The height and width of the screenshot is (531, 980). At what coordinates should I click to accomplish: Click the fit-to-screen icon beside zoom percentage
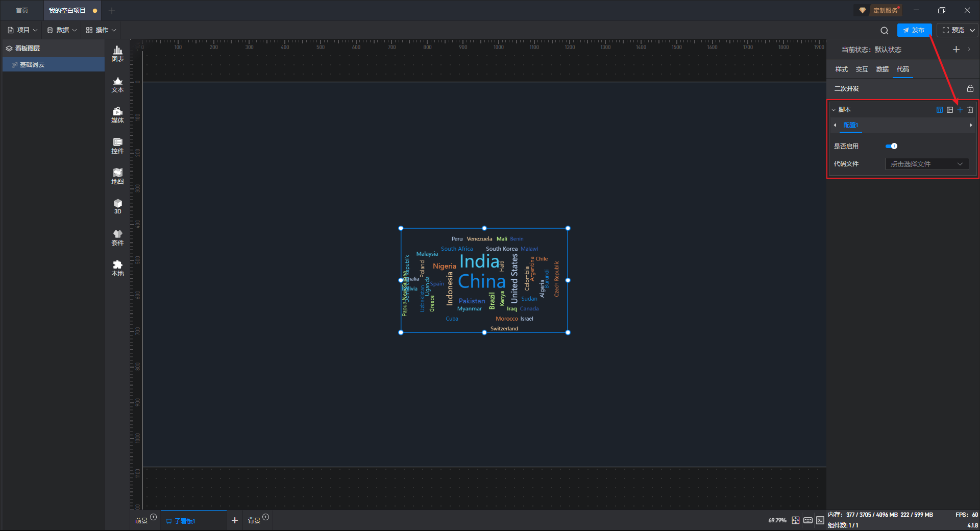[x=796, y=520]
